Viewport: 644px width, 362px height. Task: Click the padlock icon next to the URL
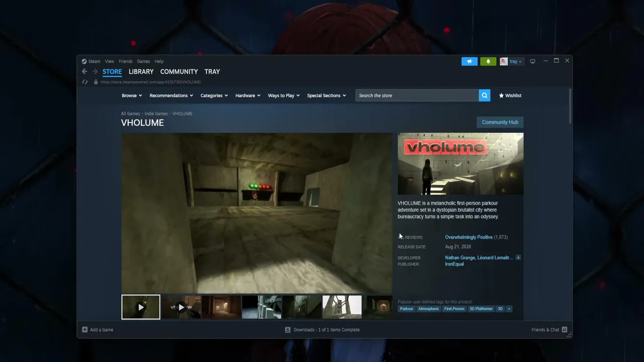click(x=96, y=82)
